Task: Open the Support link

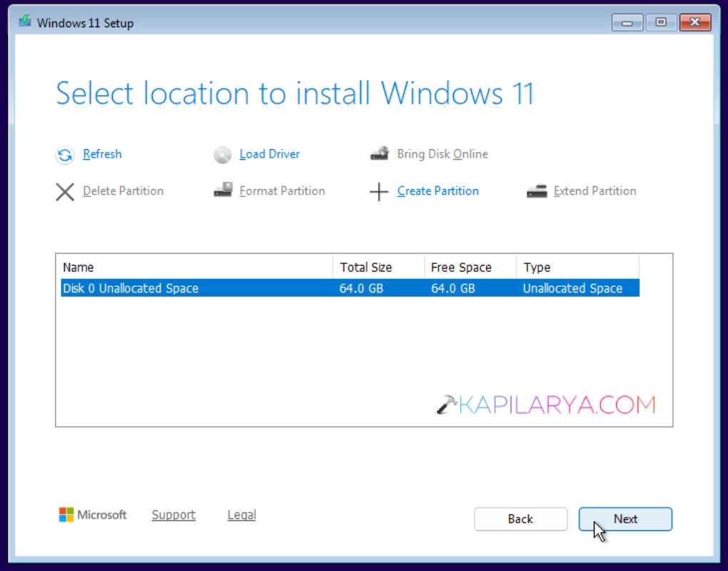Action: 173,515
